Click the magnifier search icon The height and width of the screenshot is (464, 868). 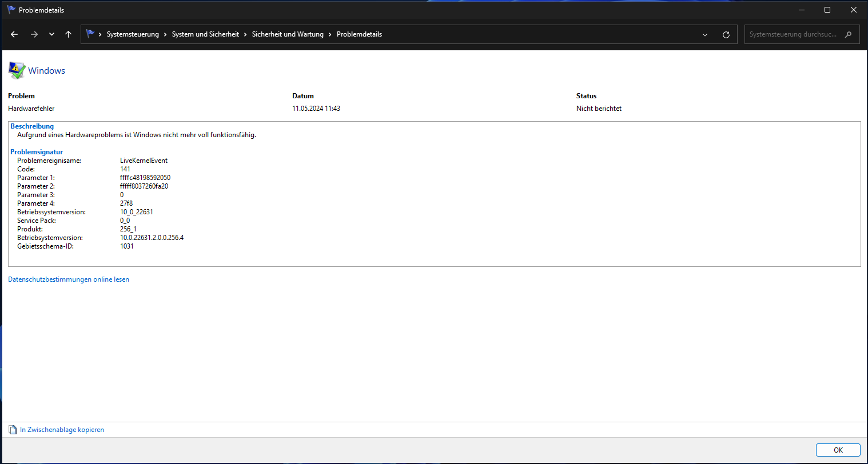click(848, 34)
